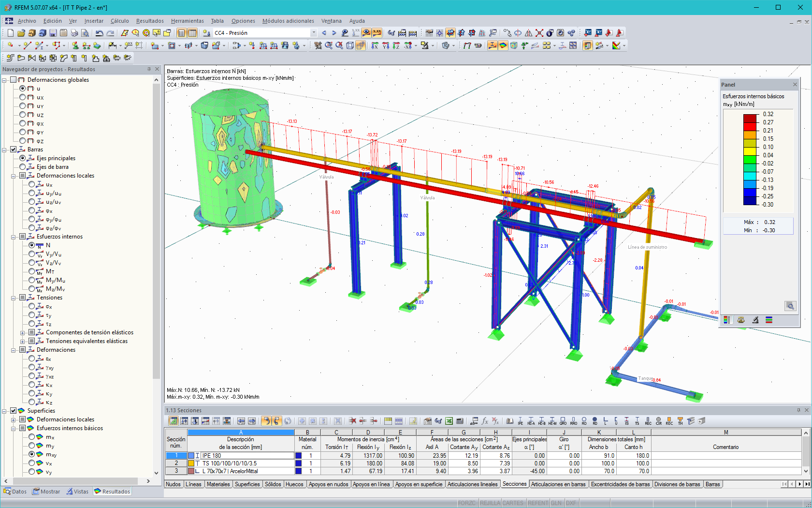This screenshot has height=508, width=812.
Task: Toggle the surface results rainbow icon
Action: (x=503, y=45)
